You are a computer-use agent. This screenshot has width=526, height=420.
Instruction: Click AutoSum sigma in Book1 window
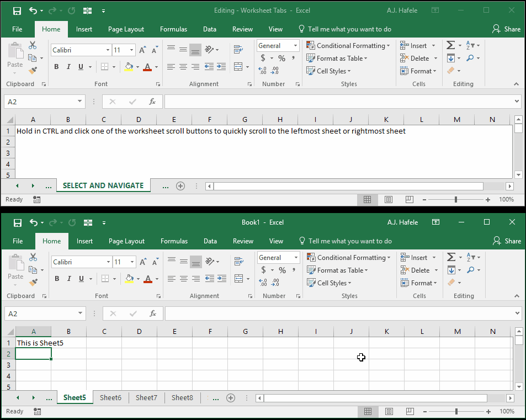pos(451,257)
